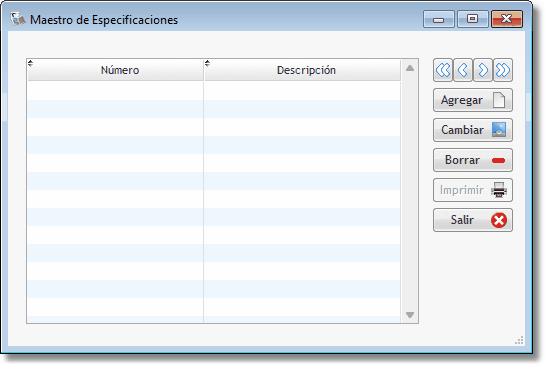The image size is (545, 366).
Task: Minimize the Maestro de Especificaciones window
Action: [x=438, y=19]
